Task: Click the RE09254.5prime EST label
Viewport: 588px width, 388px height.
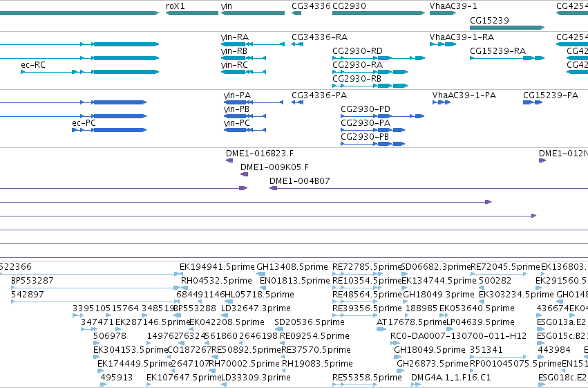Action: (x=314, y=336)
